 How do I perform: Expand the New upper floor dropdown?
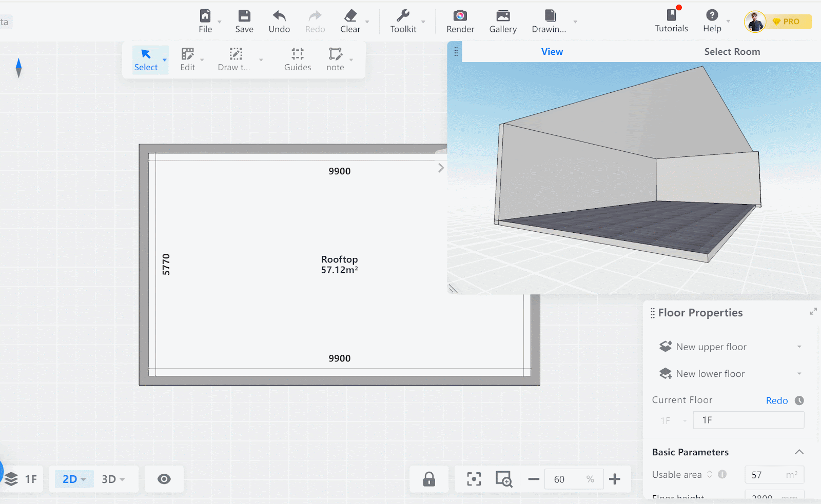(799, 347)
